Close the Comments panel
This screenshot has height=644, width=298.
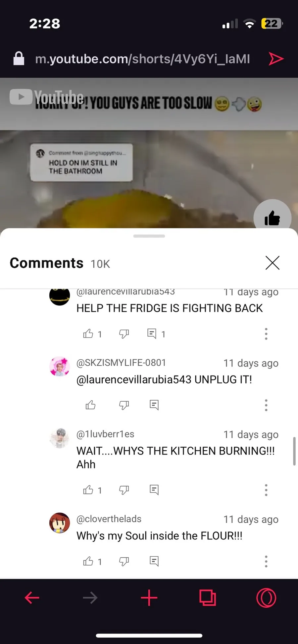pos(273,263)
